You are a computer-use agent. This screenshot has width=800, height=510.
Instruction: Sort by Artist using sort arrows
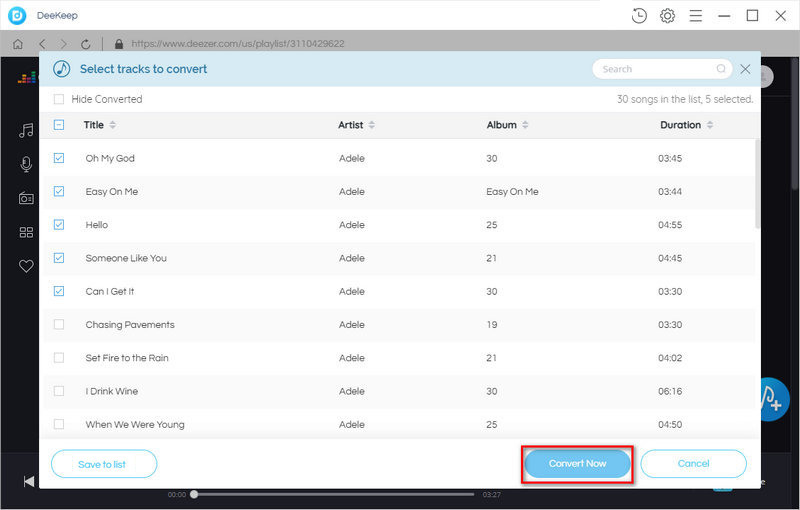[371, 125]
